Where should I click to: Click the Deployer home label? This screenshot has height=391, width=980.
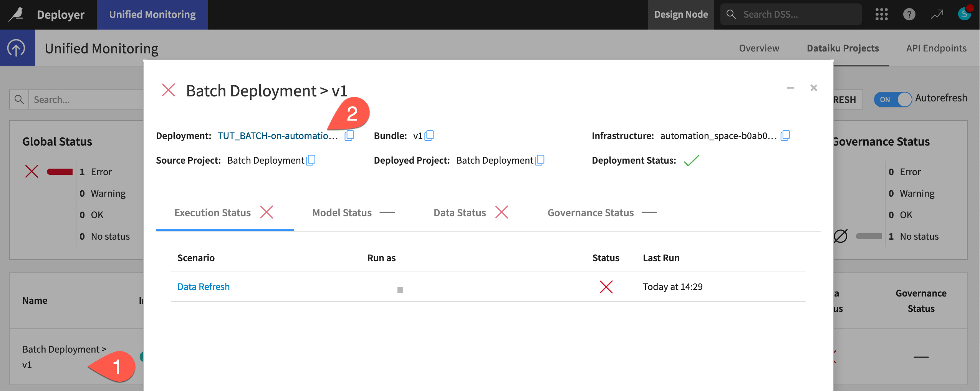61,15
